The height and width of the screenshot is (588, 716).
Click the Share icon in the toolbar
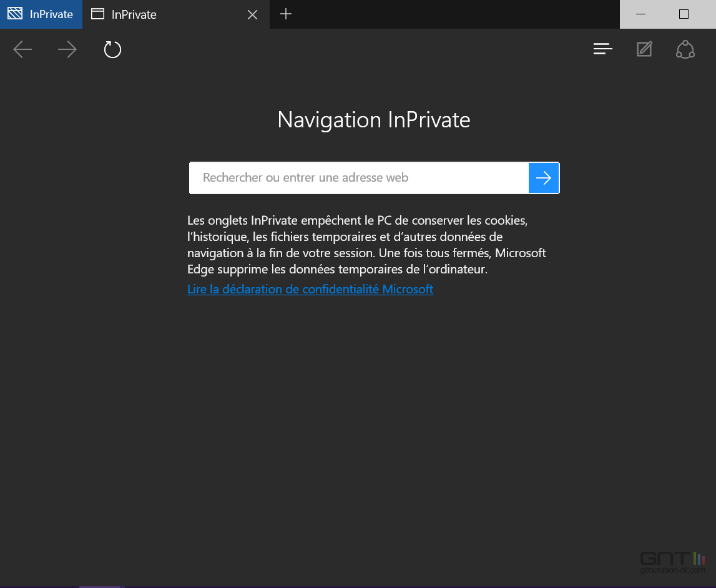click(x=685, y=49)
